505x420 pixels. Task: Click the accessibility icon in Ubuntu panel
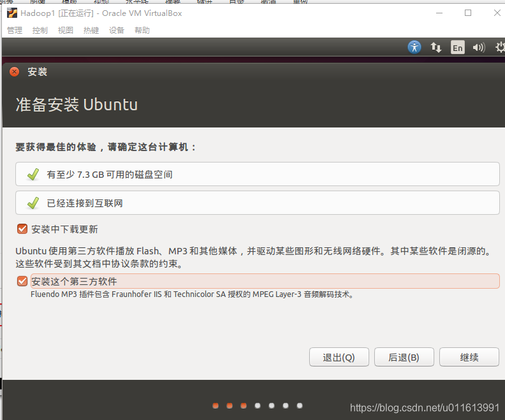[x=414, y=47]
